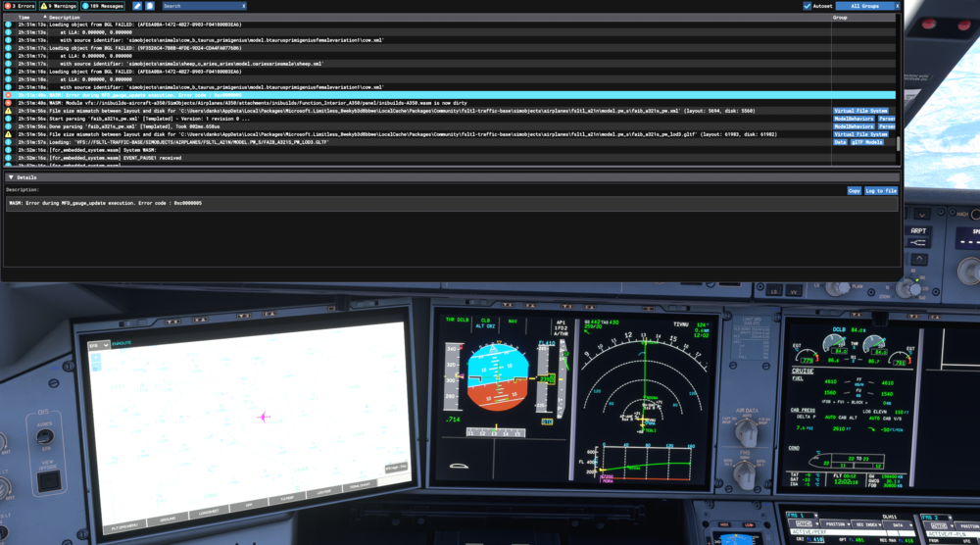Click the Virtual File System group tag
Image resolution: width=980 pixels, height=545 pixels.
tap(860, 111)
